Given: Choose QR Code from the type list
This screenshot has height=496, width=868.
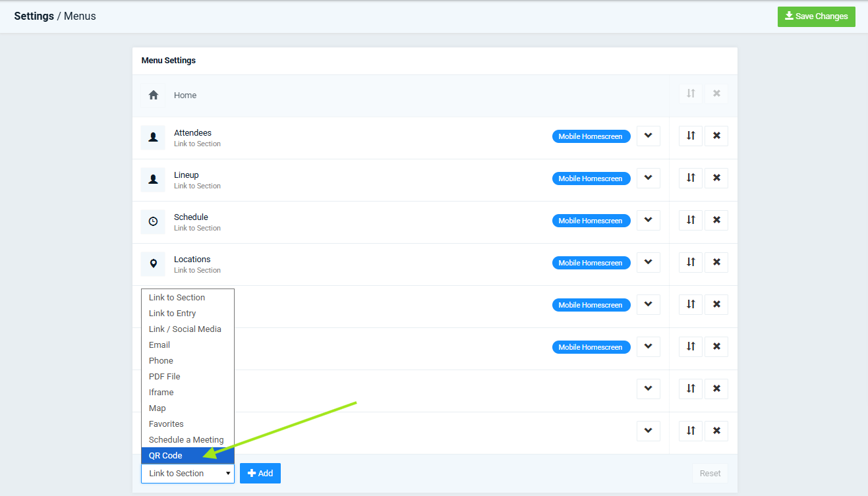Looking at the screenshot, I should [188, 456].
